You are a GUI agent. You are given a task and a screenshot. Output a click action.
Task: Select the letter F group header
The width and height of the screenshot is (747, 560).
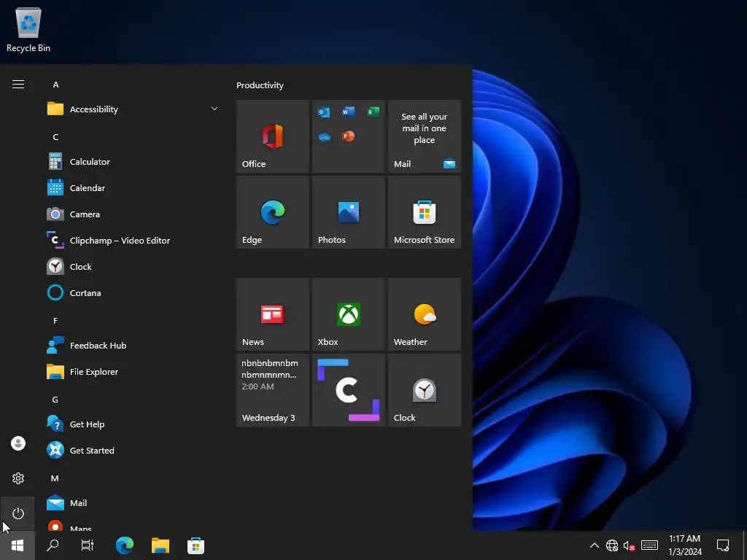55,321
